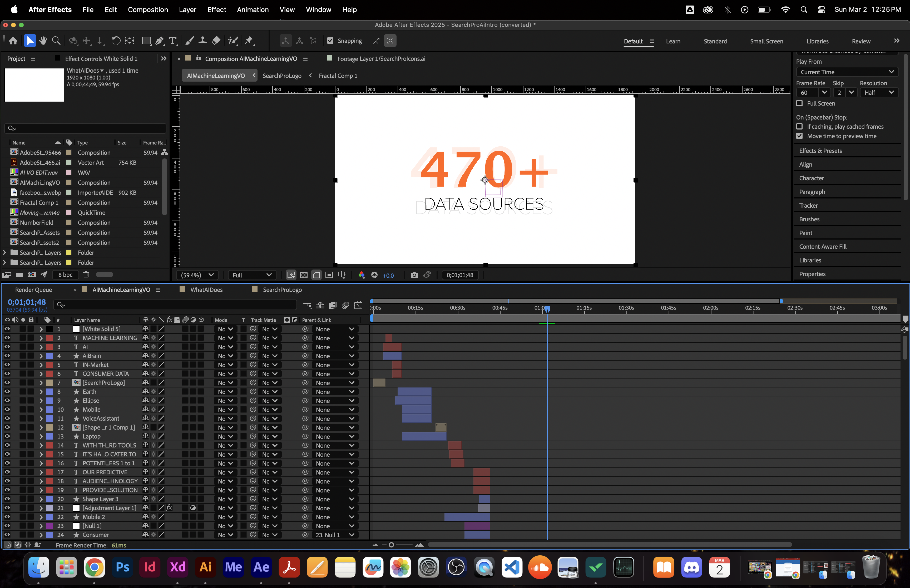The width and height of the screenshot is (910, 588).
Task: Enable the Full Screen checkbox
Action: (x=800, y=103)
